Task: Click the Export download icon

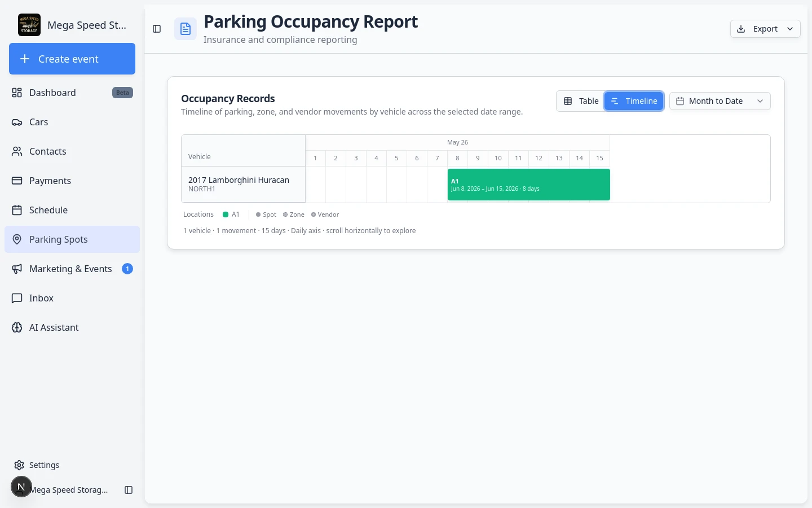Action: pos(741,29)
